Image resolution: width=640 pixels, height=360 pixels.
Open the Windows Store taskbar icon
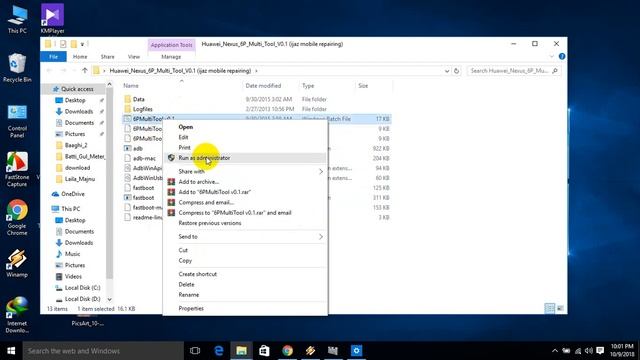point(264,351)
